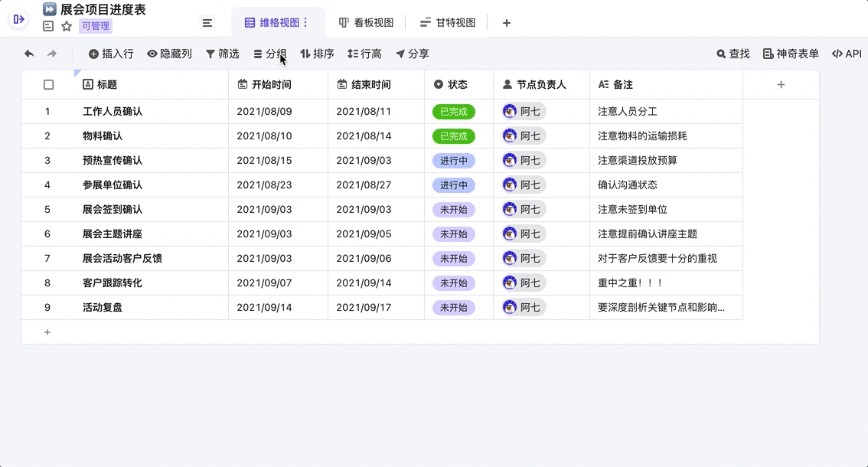868x467 pixels.
Task: Open the view list icon
Action: pyautogui.click(x=207, y=23)
